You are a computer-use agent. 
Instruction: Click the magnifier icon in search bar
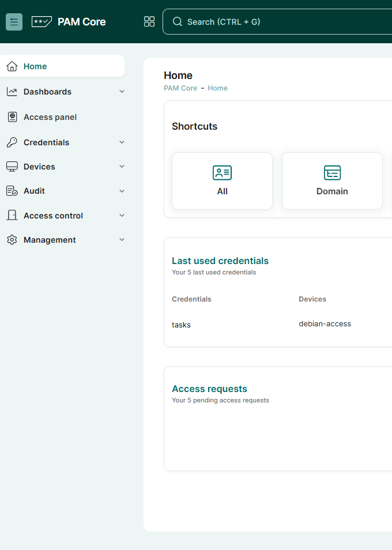[x=178, y=22]
